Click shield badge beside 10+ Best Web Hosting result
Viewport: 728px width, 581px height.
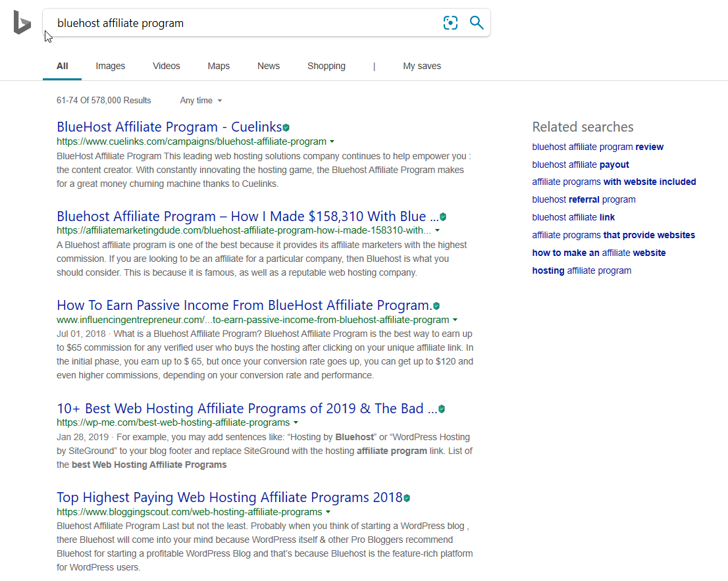click(x=442, y=409)
